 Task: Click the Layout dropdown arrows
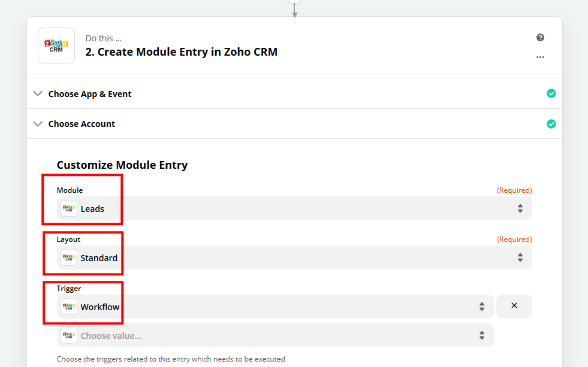[x=520, y=257]
